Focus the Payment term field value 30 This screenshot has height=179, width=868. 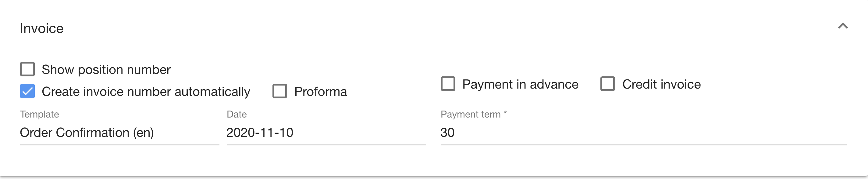pyautogui.click(x=447, y=132)
